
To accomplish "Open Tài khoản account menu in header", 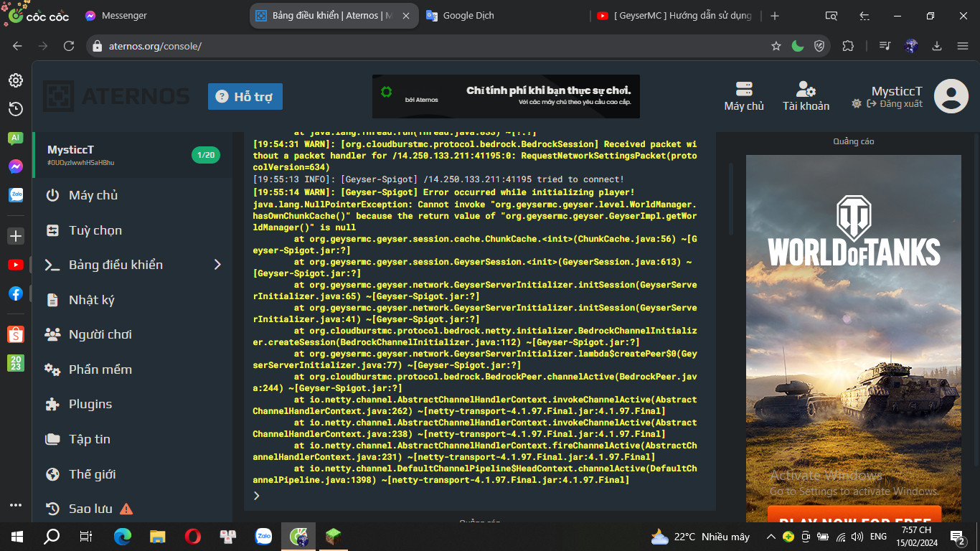I will [806, 96].
